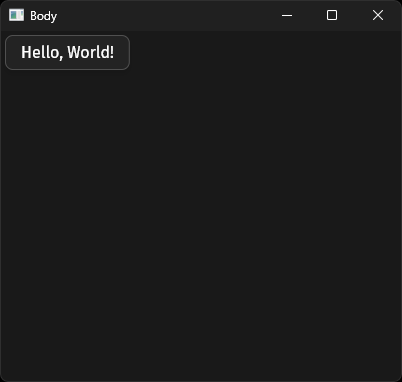Click the dash-shaped minimize icon
This screenshot has height=382, width=402.
(287, 15)
